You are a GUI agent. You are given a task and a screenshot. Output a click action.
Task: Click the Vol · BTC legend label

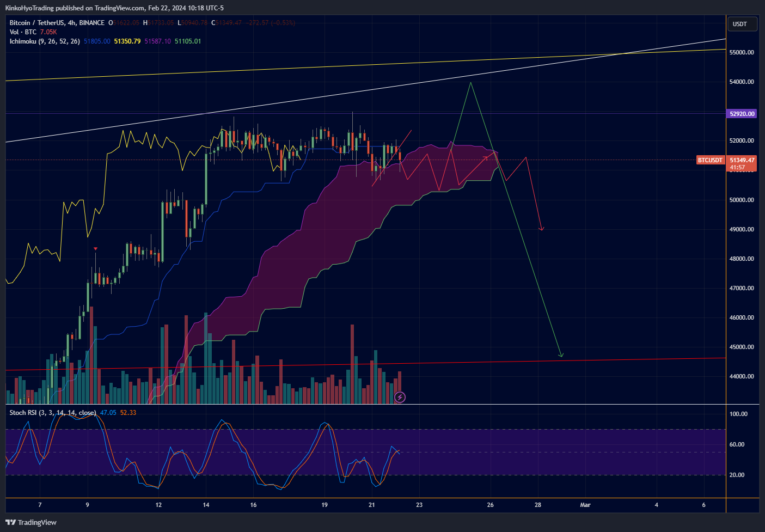[23, 32]
